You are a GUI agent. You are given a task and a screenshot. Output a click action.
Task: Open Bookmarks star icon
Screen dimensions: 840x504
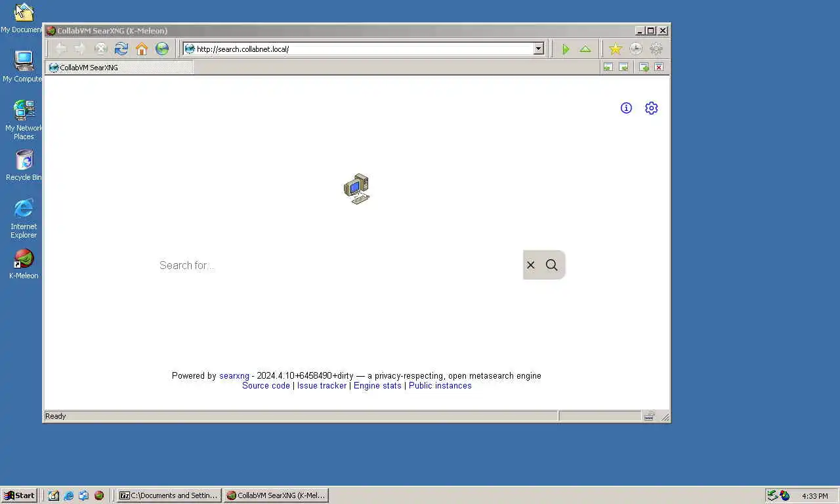[x=615, y=49]
